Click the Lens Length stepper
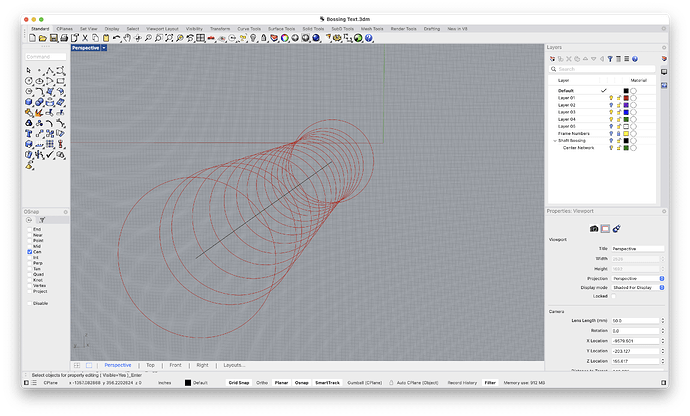 click(663, 320)
